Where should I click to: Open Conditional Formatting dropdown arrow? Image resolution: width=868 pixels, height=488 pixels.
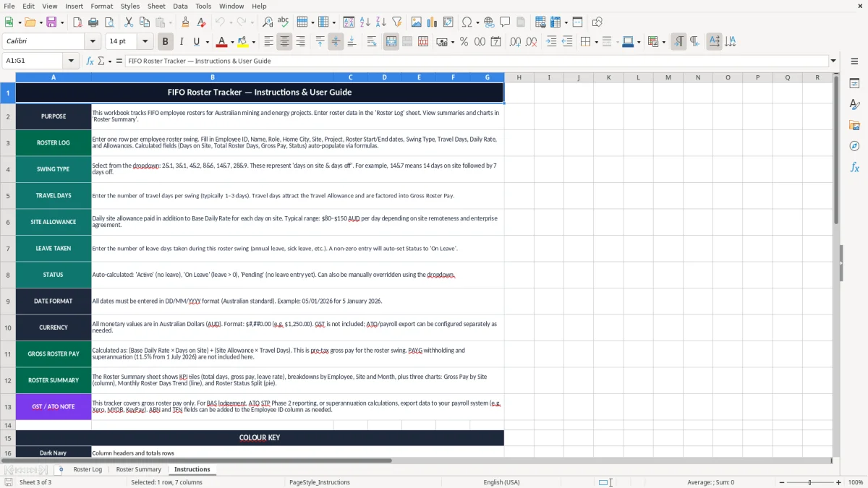coord(663,42)
